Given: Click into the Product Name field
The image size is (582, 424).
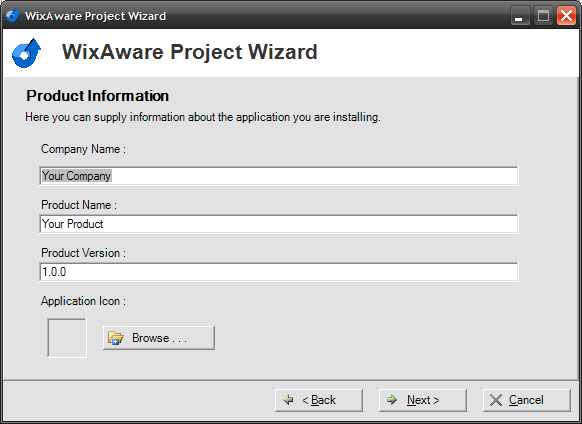Looking at the screenshot, I should tap(279, 224).
